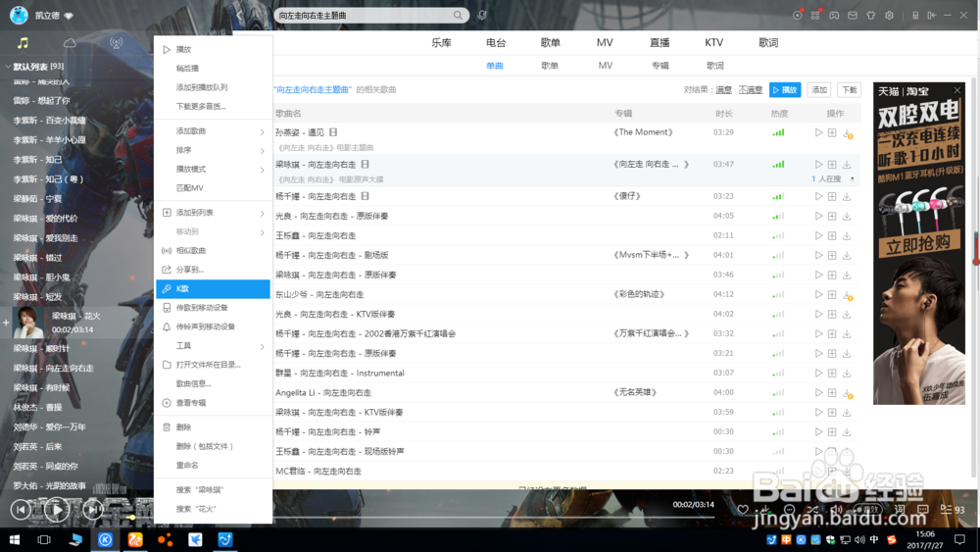Open MV icon beside 孙燕姿 - 遇见
This screenshot has height=552, width=980.
pos(333,132)
